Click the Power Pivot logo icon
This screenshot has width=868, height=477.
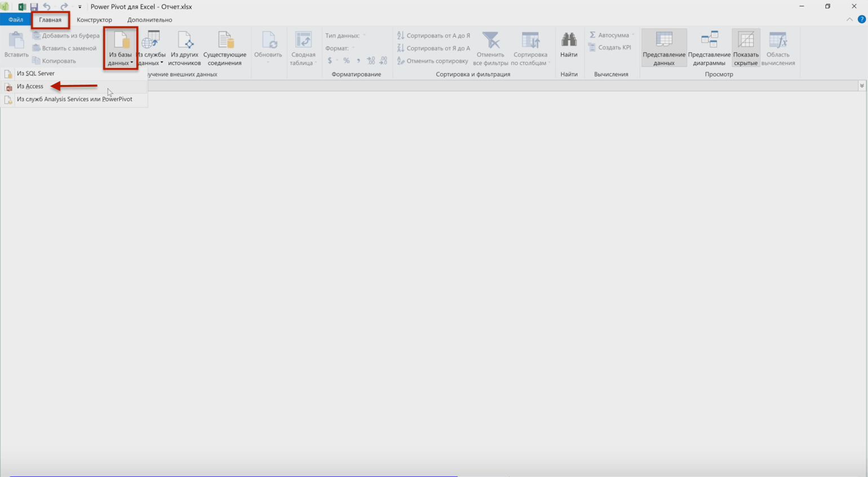tap(5, 7)
